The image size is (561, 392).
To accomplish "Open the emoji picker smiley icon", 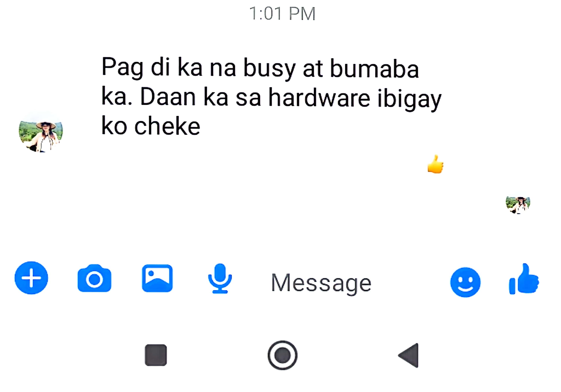I will [x=465, y=282].
